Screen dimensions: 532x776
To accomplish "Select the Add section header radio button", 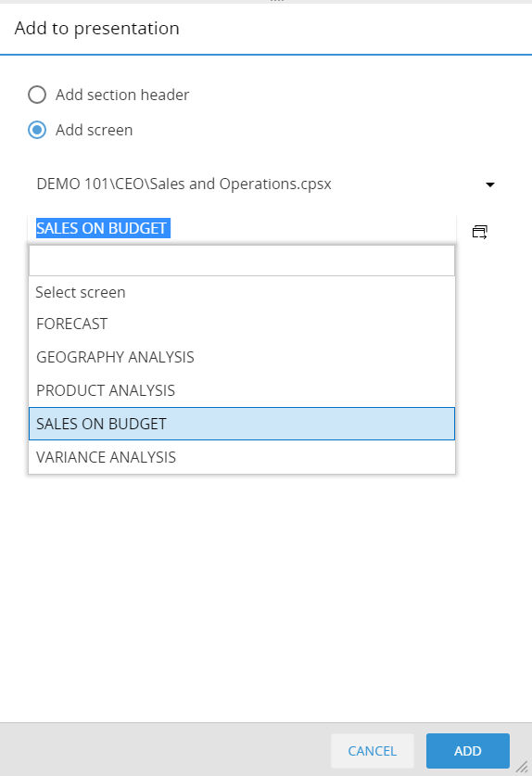I will click(37, 95).
